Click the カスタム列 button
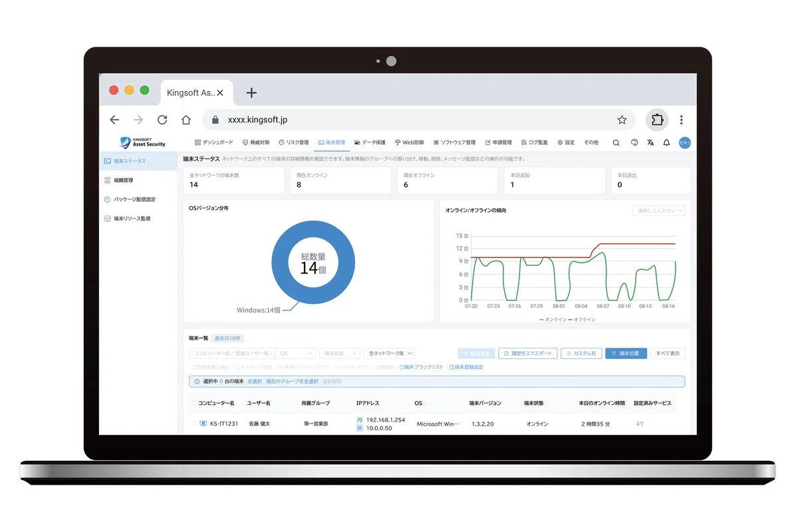Image resolution: width=798 pixels, height=532 pixels. [581, 354]
